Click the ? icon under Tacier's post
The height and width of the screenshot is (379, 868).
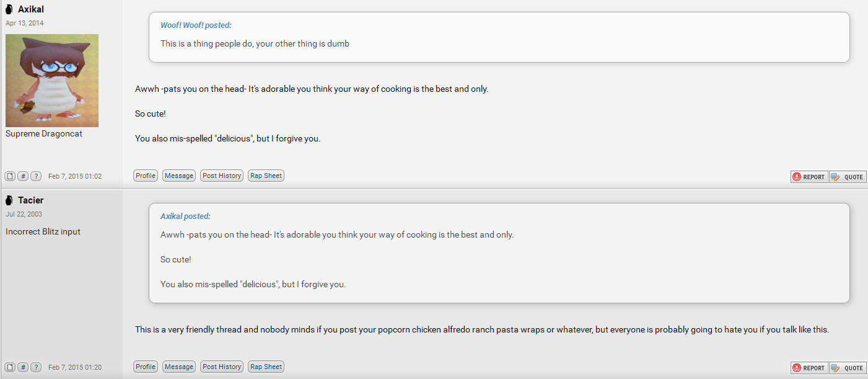point(36,367)
